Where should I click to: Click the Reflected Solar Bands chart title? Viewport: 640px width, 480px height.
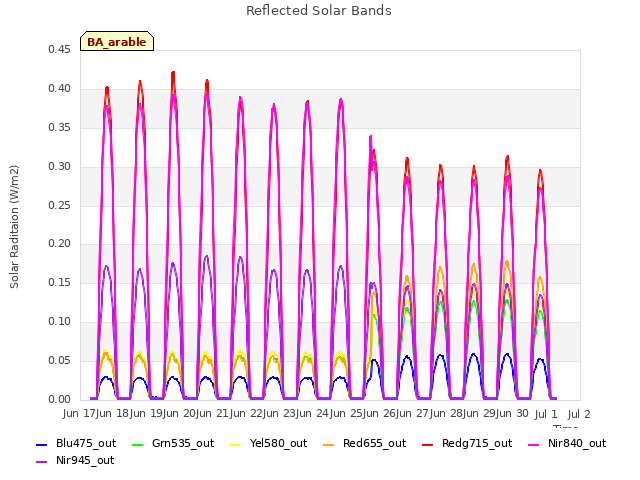(319, 11)
